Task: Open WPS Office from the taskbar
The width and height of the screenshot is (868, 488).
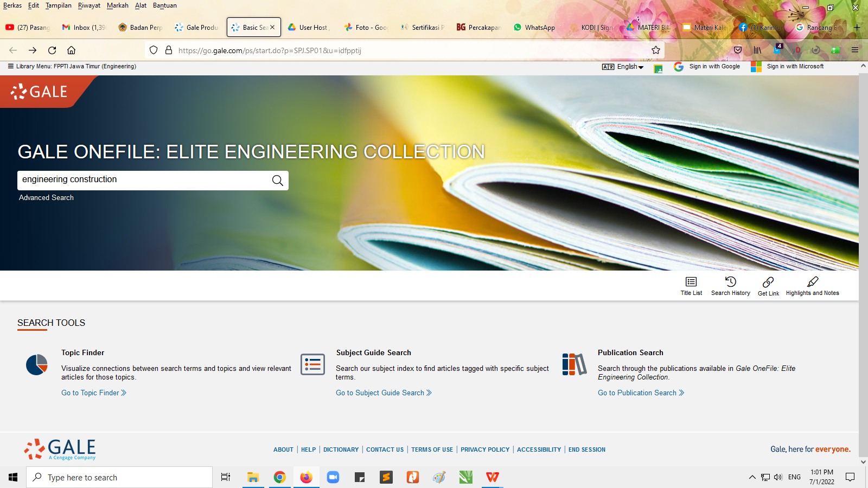Action: click(x=492, y=477)
